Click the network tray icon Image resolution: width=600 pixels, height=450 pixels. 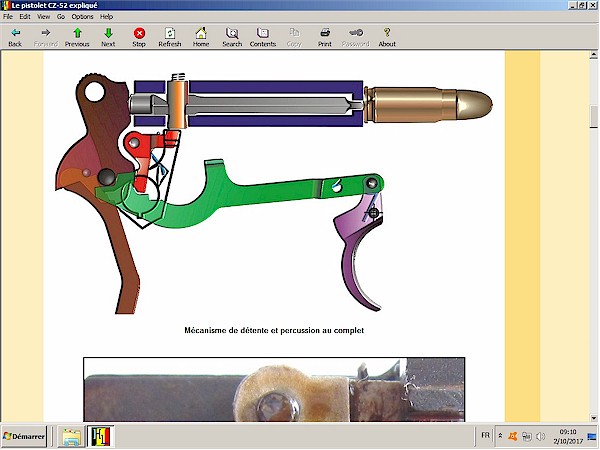527,436
